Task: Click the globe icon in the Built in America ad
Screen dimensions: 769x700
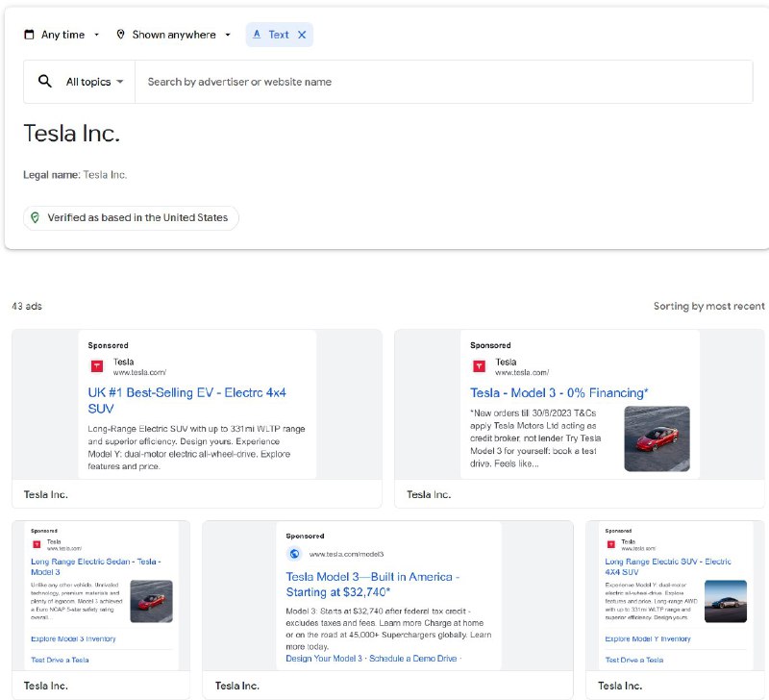Action: (294, 553)
